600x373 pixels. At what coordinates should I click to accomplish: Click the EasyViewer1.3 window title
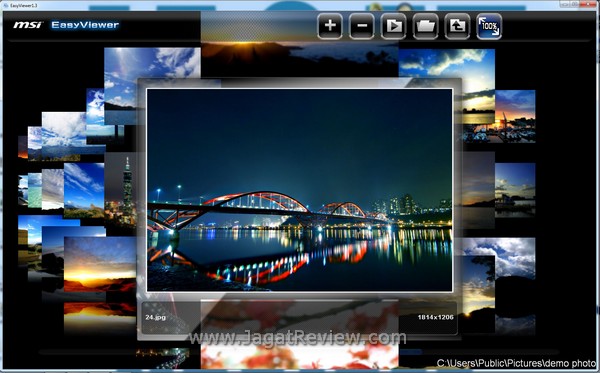pyautogui.click(x=24, y=5)
